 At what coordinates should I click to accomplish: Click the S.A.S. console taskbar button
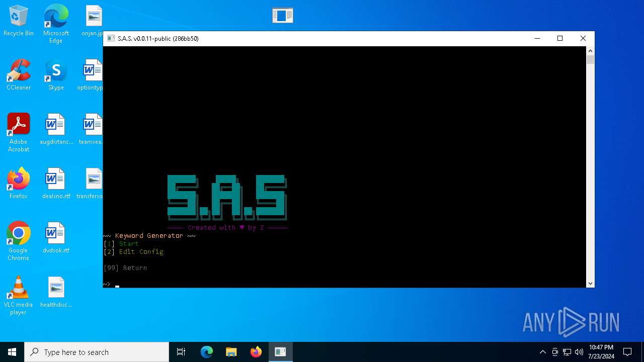click(x=280, y=352)
